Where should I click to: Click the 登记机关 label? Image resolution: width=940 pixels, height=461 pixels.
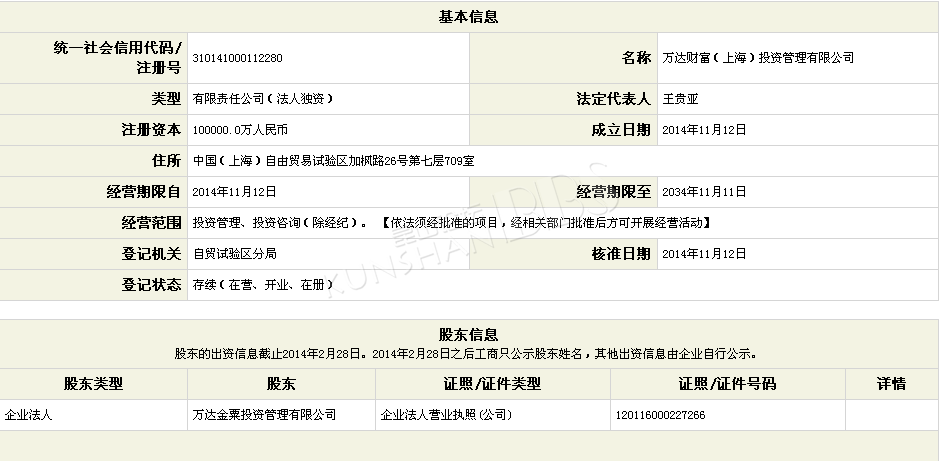coord(151,254)
